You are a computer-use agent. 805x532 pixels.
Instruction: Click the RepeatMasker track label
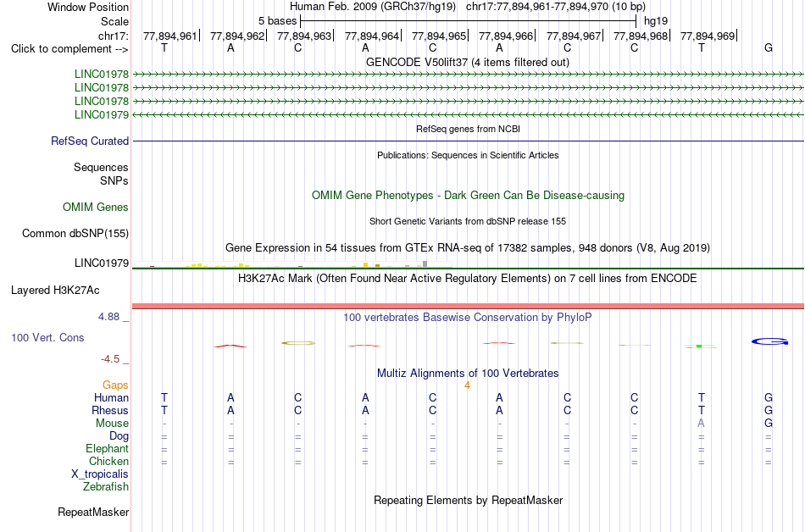pyautogui.click(x=93, y=512)
